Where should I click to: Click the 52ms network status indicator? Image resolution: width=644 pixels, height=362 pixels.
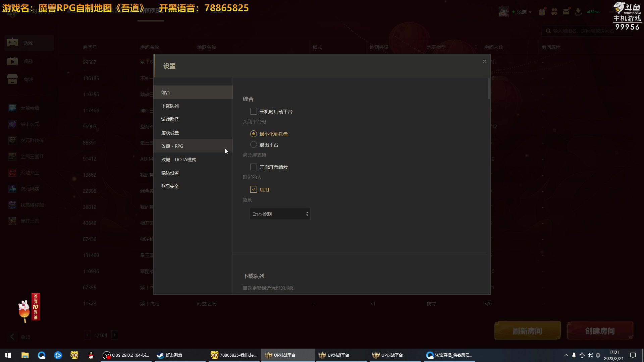coord(593,11)
